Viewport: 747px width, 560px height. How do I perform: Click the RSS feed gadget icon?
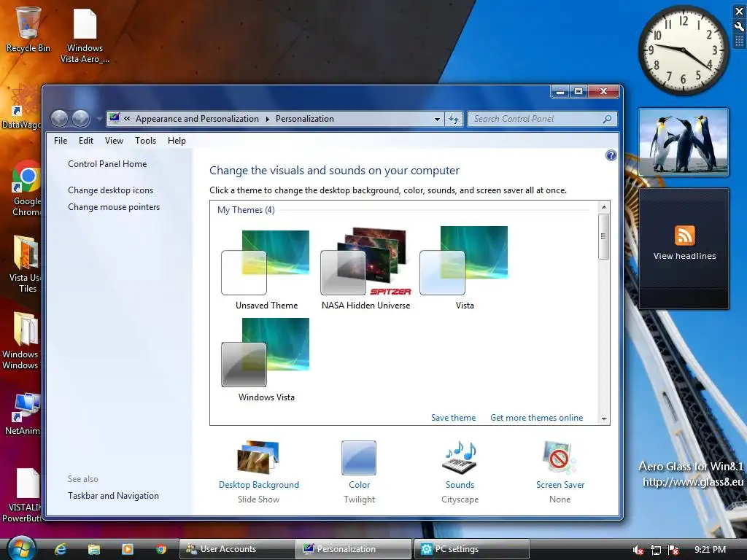point(684,236)
